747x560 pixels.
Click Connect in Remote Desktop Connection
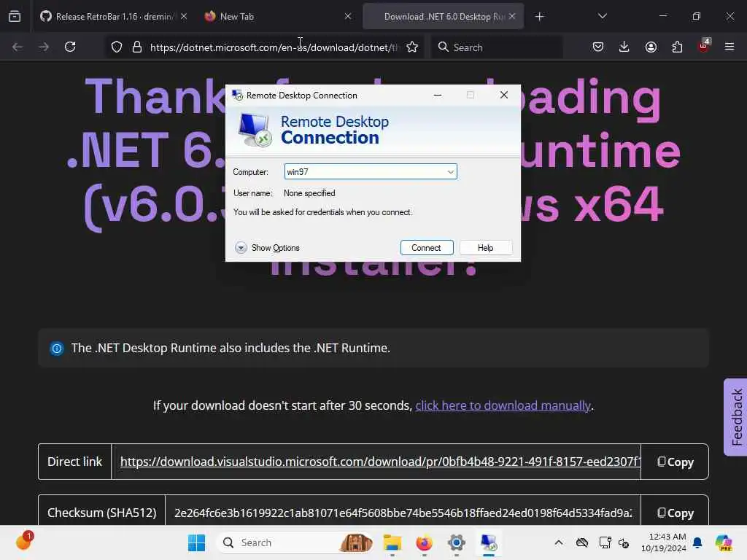point(427,248)
